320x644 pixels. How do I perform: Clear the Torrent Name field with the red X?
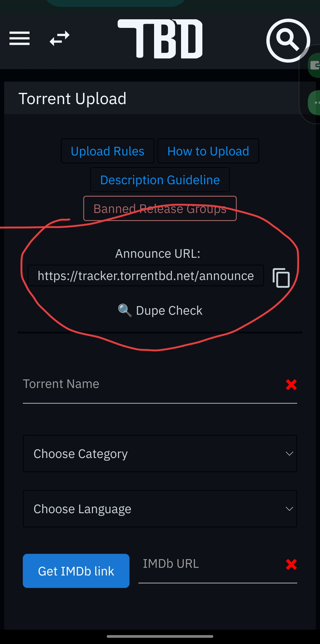291,385
